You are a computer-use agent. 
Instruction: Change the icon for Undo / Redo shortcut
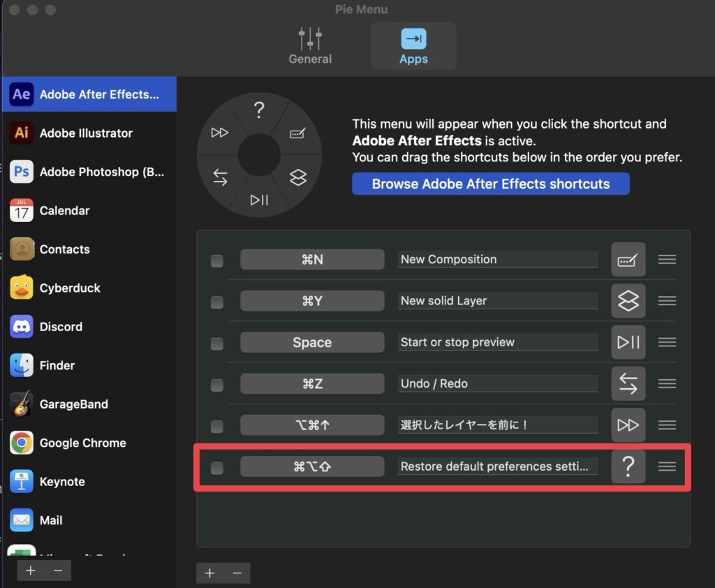click(628, 383)
